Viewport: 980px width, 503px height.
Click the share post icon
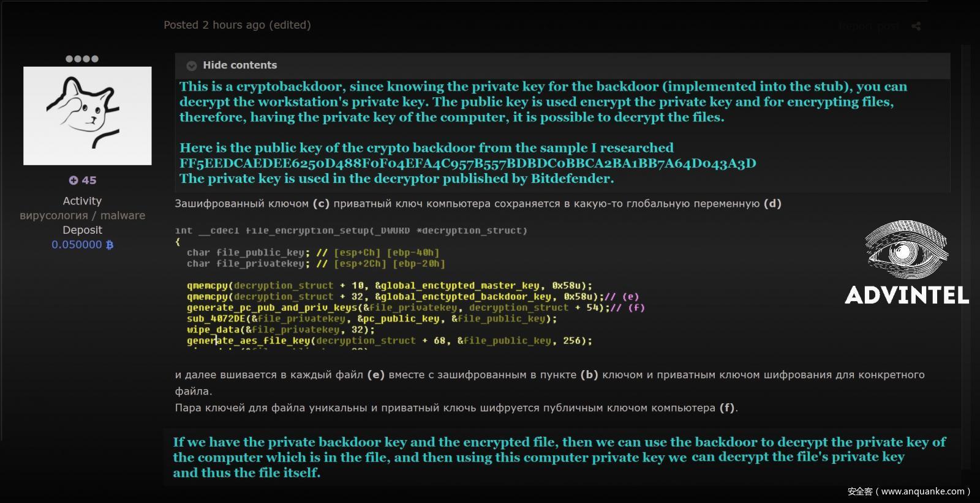(x=916, y=26)
